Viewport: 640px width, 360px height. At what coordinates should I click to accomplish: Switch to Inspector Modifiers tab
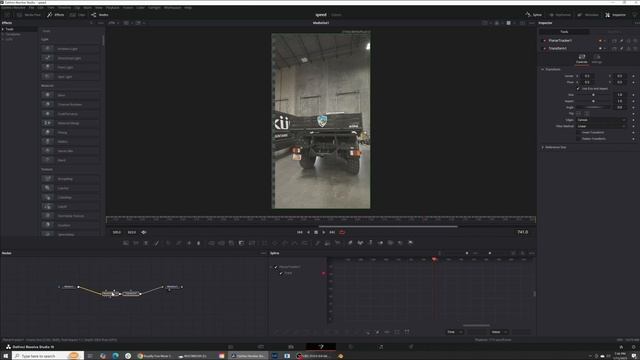(614, 31)
